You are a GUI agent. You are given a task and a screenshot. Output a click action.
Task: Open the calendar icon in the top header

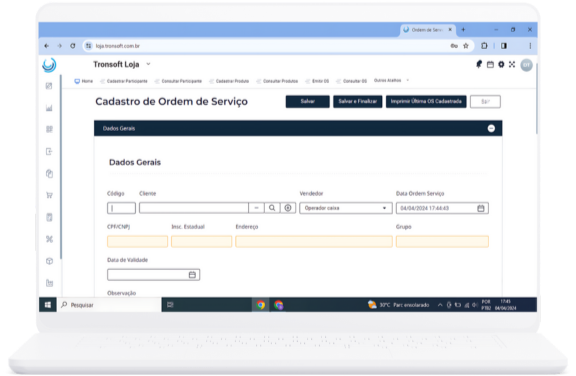490,65
